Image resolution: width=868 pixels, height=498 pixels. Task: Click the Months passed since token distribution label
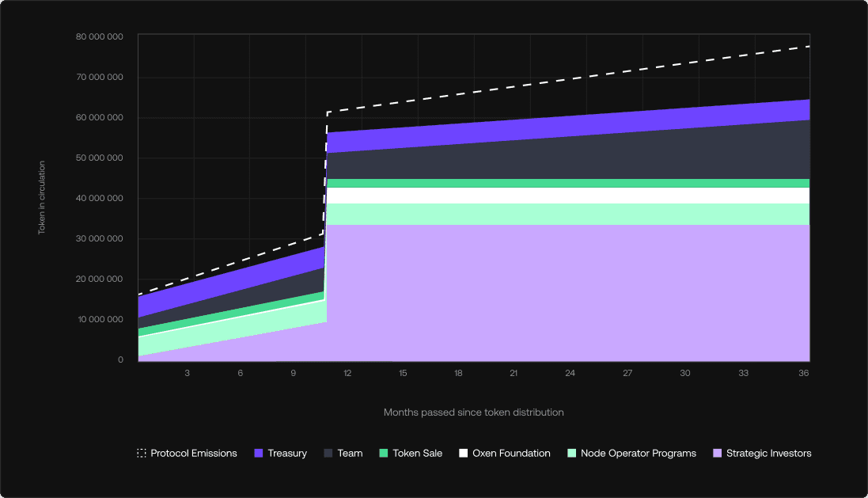tap(473, 412)
